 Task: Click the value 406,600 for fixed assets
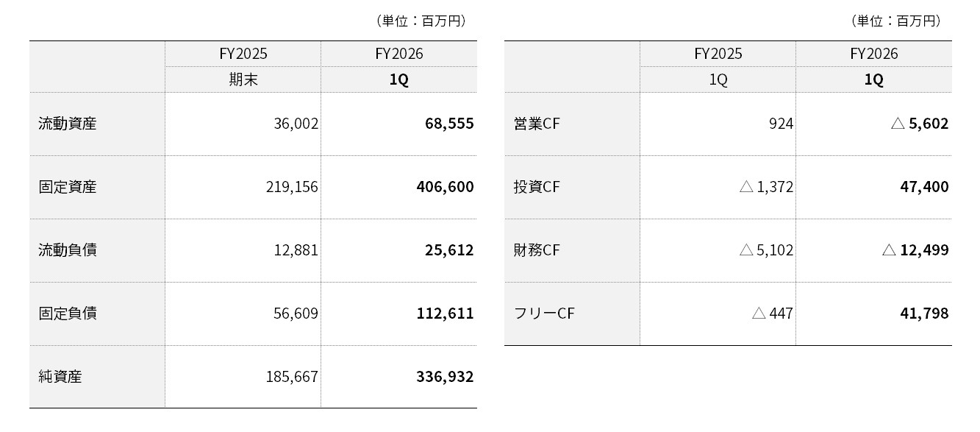(x=446, y=187)
